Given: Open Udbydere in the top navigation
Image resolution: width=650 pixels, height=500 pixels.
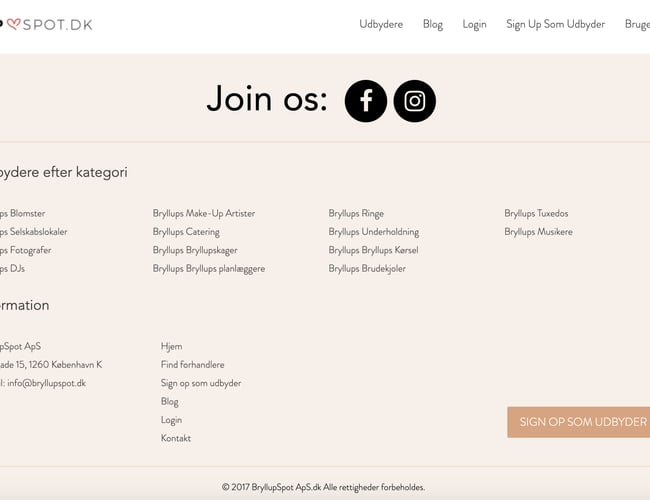Looking at the screenshot, I should [381, 24].
